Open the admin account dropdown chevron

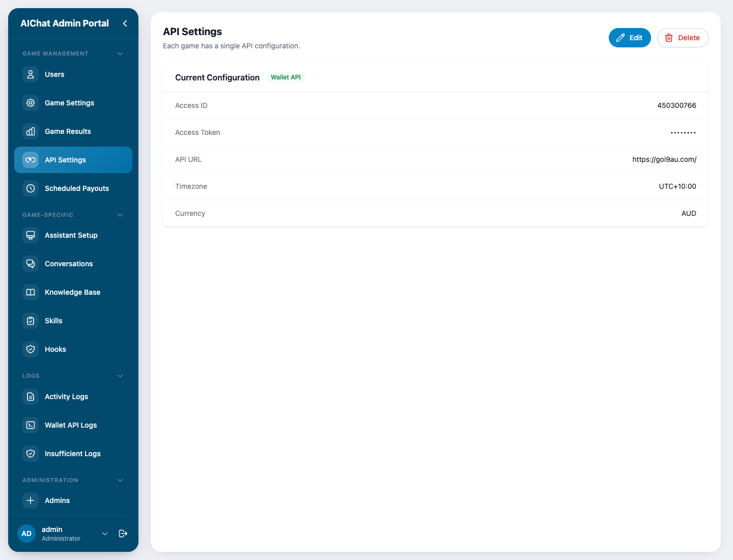click(105, 534)
